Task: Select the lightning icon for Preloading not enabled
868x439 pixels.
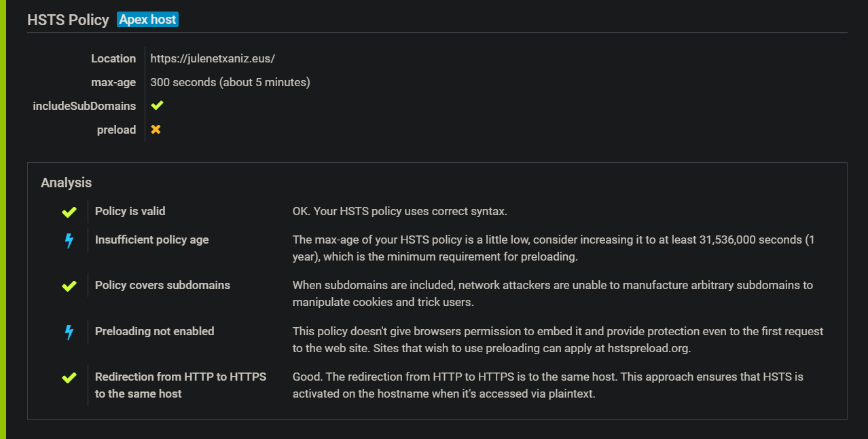Action: pos(68,332)
